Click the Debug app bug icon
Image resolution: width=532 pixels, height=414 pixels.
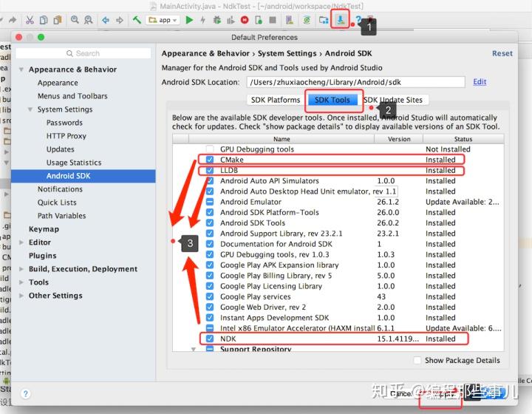(216, 20)
